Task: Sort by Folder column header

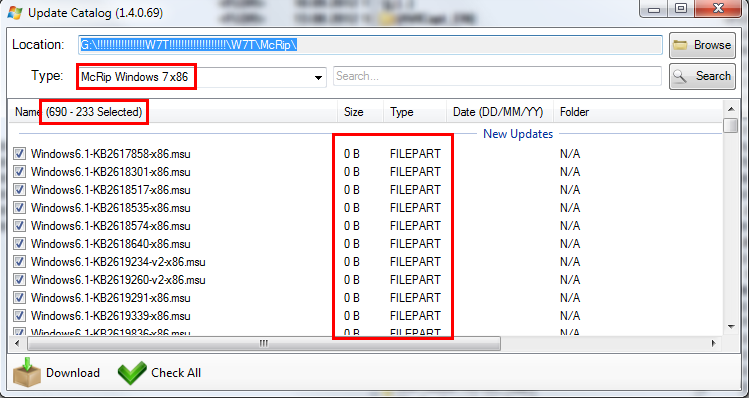Action: (x=638, y=112)
